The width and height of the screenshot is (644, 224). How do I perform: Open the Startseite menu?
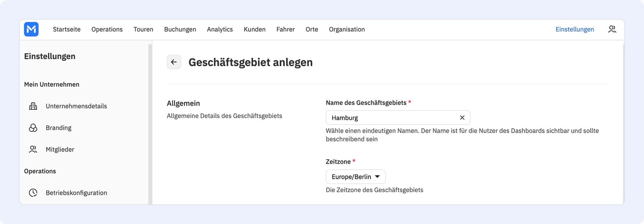(66, 29)
